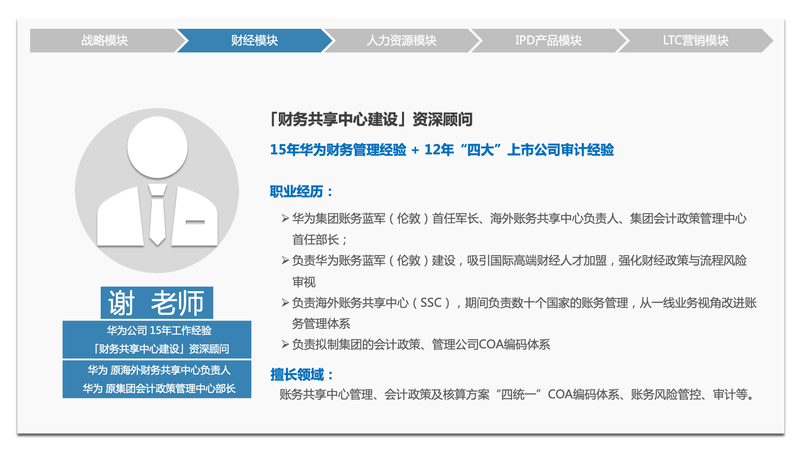This screenshot has height=450, width=800.
Task: Click the 账务共享中心管理 expertise text line
Action: pos(516,395)
